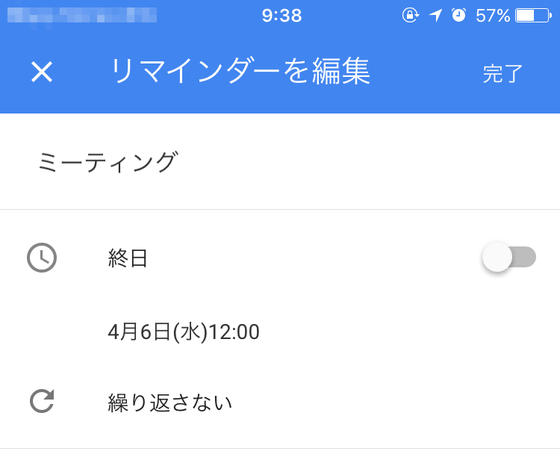
Task: Tap the rotation lock status icon
Action: (410, 15)
